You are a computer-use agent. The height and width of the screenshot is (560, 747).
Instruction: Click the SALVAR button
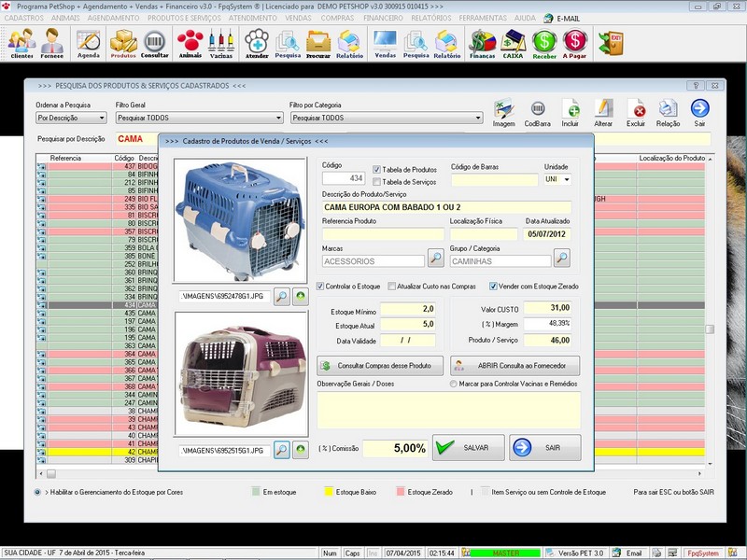[x=468, y=448]
